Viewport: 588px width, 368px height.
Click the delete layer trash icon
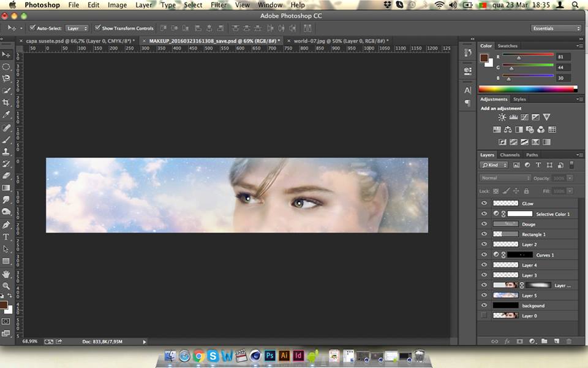coord(568,341)
